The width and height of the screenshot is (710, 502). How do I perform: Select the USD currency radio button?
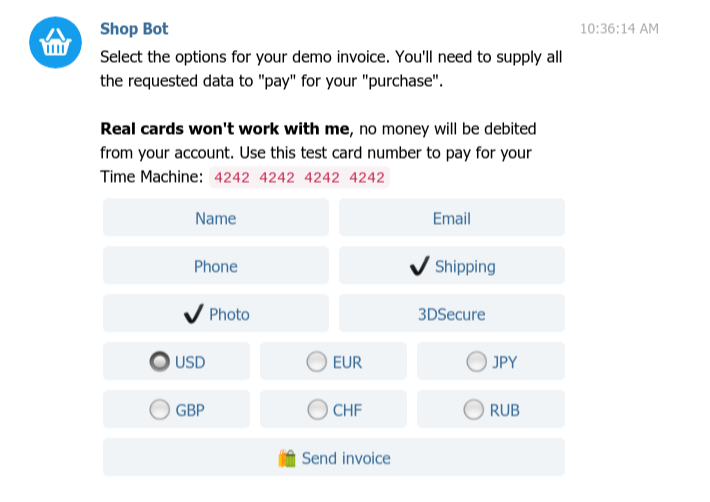pyautogui.click(x=159, y=362)
